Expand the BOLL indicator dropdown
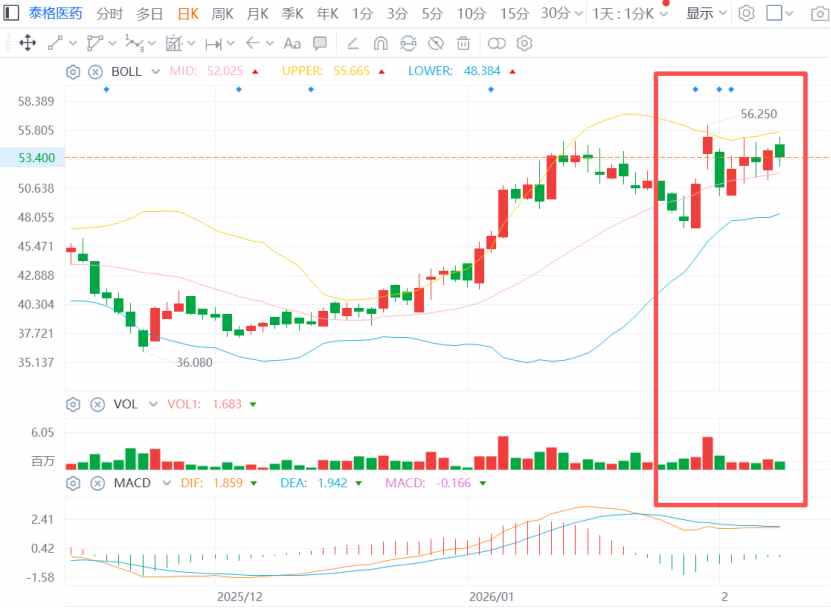 tap(155, 72)
